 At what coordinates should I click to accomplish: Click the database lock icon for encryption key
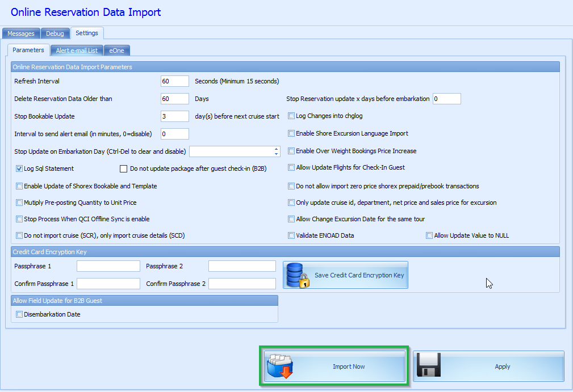click(296, 274)
